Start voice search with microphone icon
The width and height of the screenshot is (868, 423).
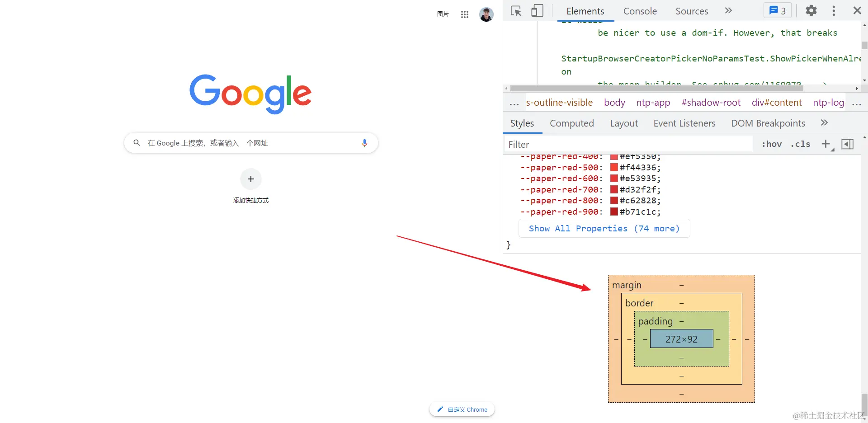364,143
